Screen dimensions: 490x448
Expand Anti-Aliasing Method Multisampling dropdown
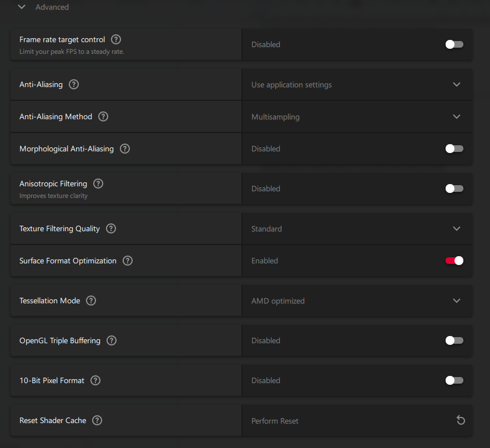point(357,117)
